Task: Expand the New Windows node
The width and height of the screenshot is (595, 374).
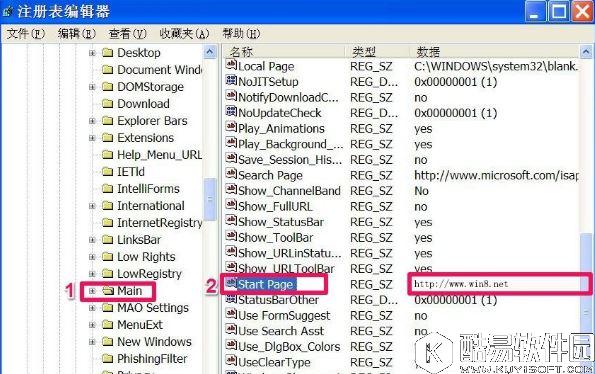Action: (x=92, y=342)
